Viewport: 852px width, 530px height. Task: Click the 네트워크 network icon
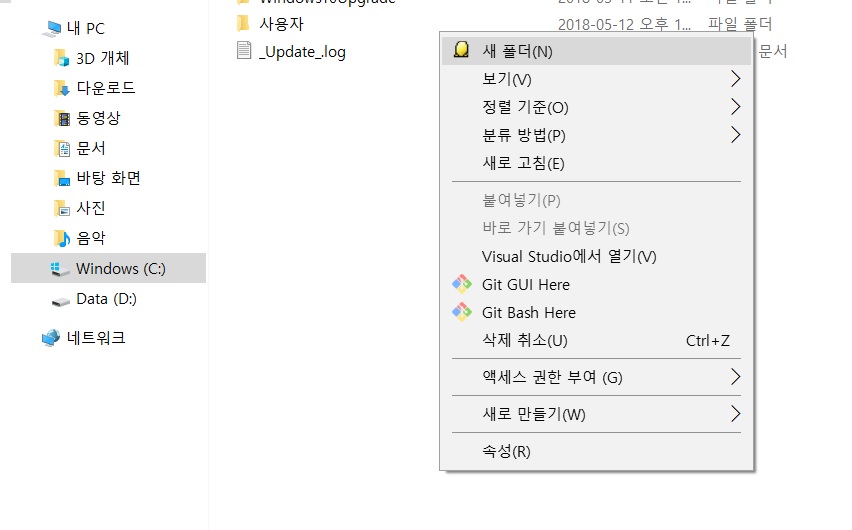[x=51, y=338]
